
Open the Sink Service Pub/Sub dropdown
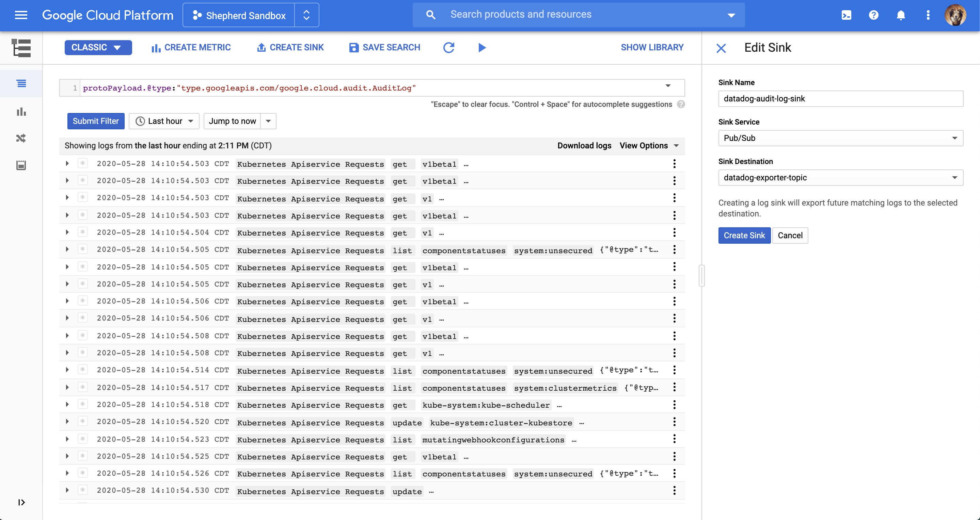840,138
